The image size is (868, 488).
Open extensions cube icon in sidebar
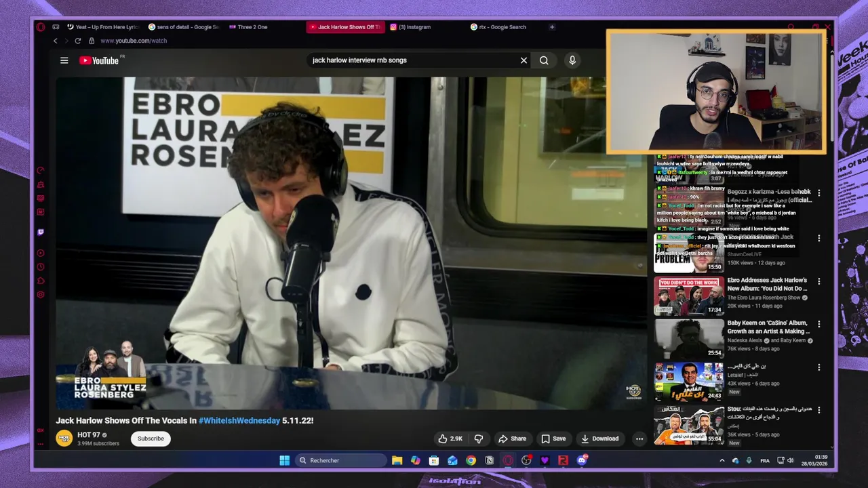41,281
